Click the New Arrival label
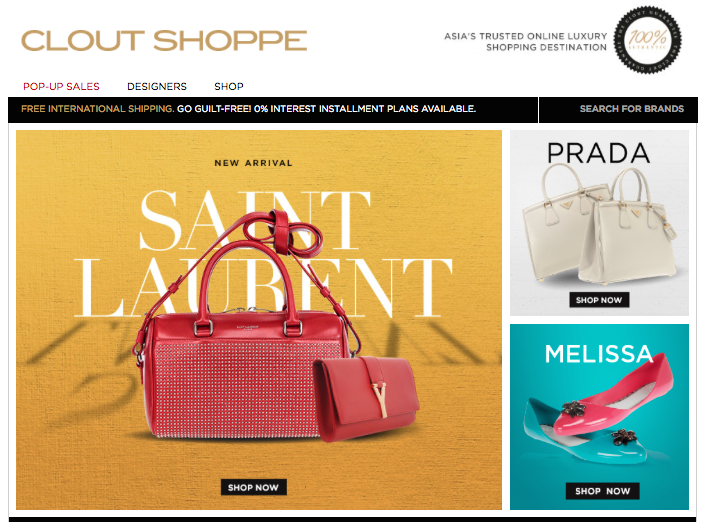The height and width of the screenshot is (530, 706). click(253, 163)
